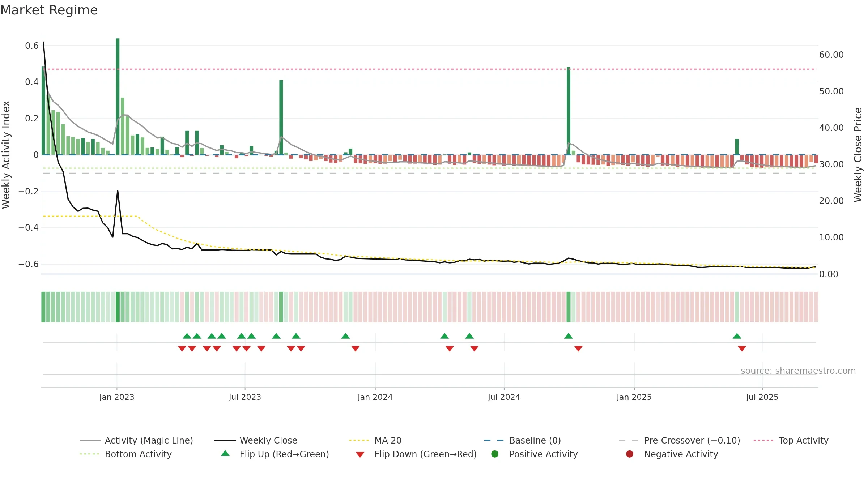This screenshot has height=488, width=868.
Task: Click the green heatmap cell near Sep 2024
Action: [x=569, y=307]
